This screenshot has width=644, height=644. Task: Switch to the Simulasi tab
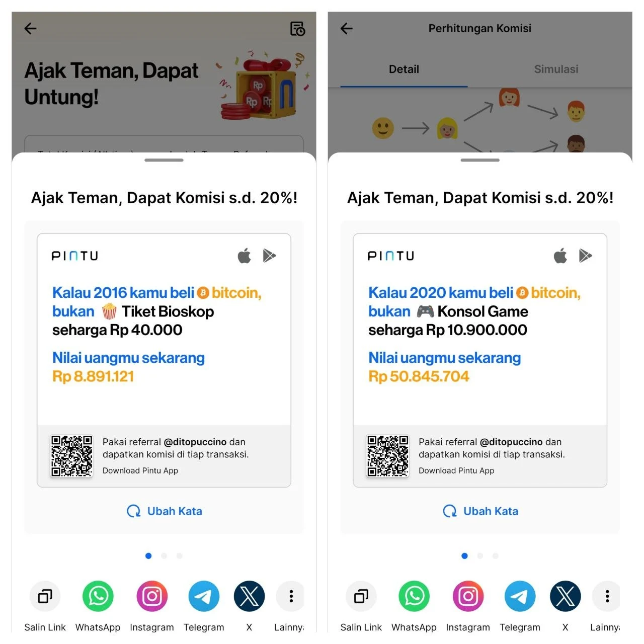click(556, 69)
